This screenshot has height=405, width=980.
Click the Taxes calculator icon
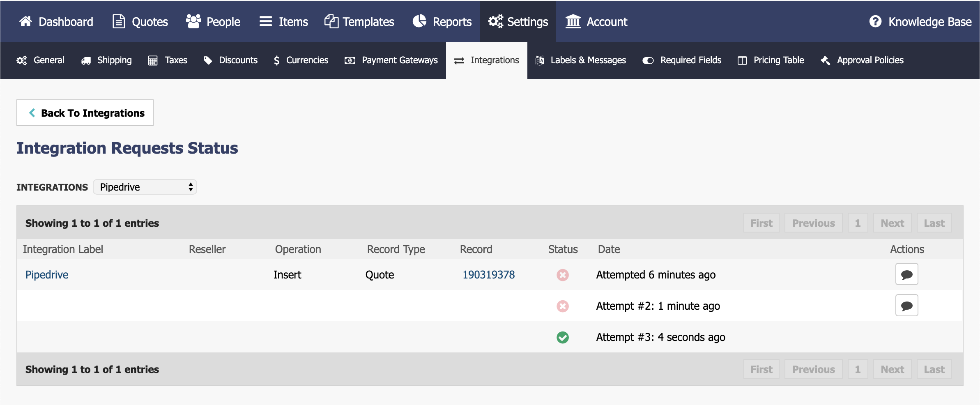tap(153, 61)
